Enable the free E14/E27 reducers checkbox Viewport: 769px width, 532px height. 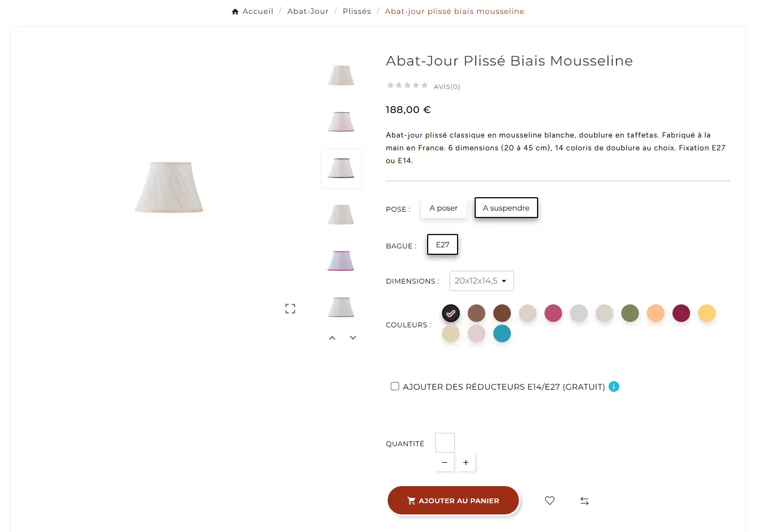[395, 386]
